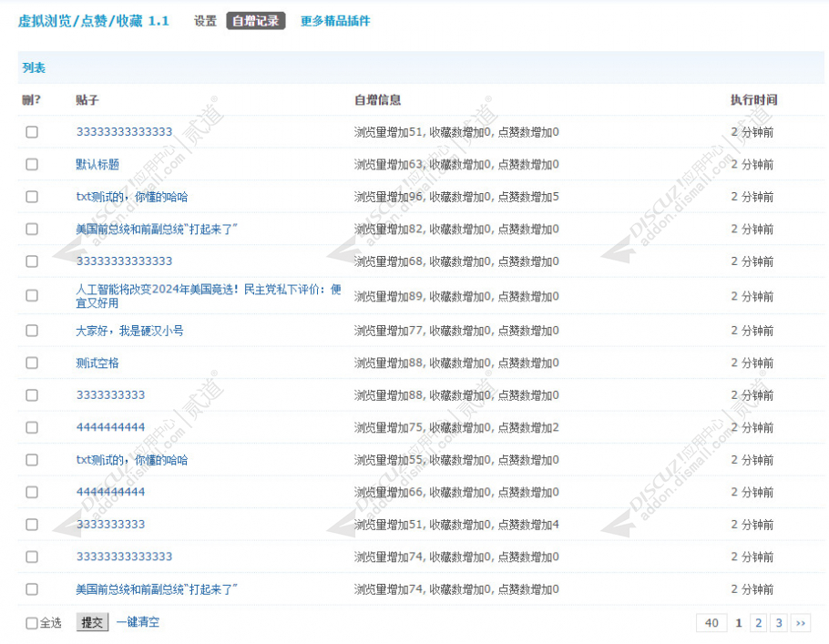
Task: Open the 大家好，我是硬汉小号 post
Action: [x=129, y=331]
